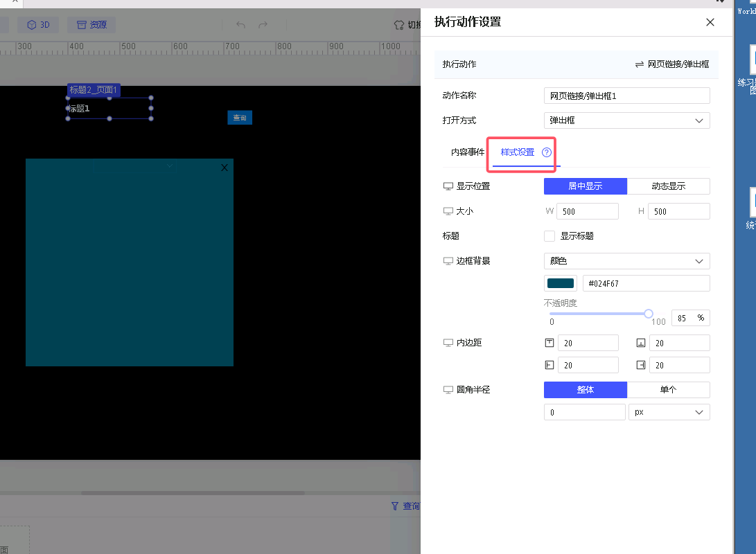
Task: Click the top padding value field
Action: pyautogui.click(x=588, y=343)
